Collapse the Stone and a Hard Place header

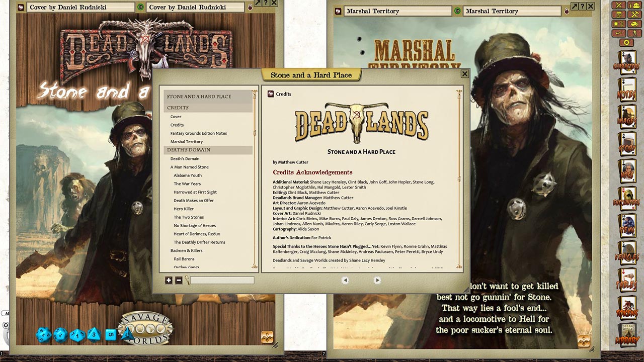tap(208, 97)
